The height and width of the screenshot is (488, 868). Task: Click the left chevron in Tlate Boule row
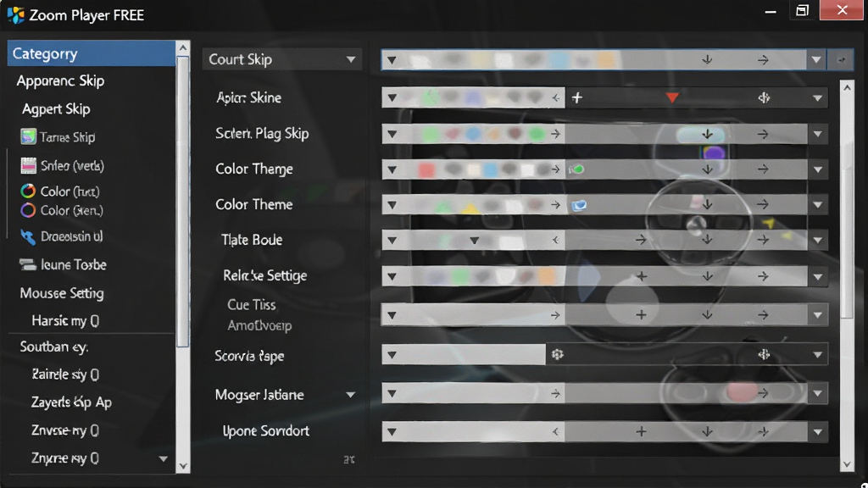coord(555,240)
